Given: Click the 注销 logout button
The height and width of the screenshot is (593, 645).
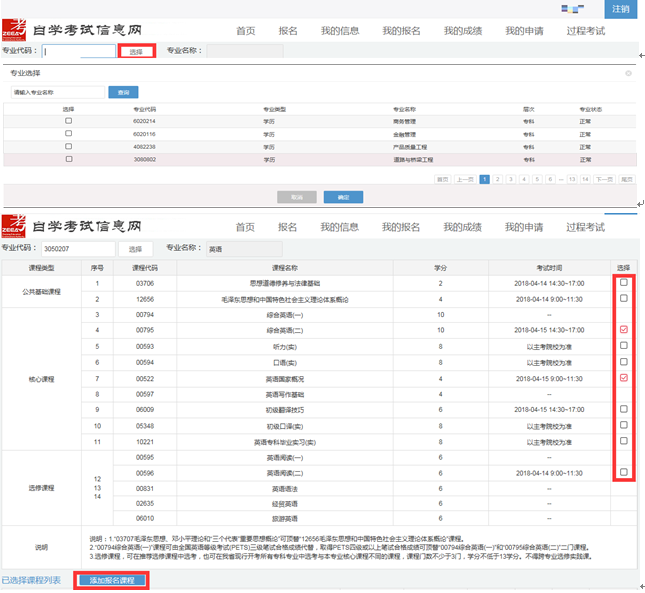Looking at the screenshot, I should (x=620, y=9).
